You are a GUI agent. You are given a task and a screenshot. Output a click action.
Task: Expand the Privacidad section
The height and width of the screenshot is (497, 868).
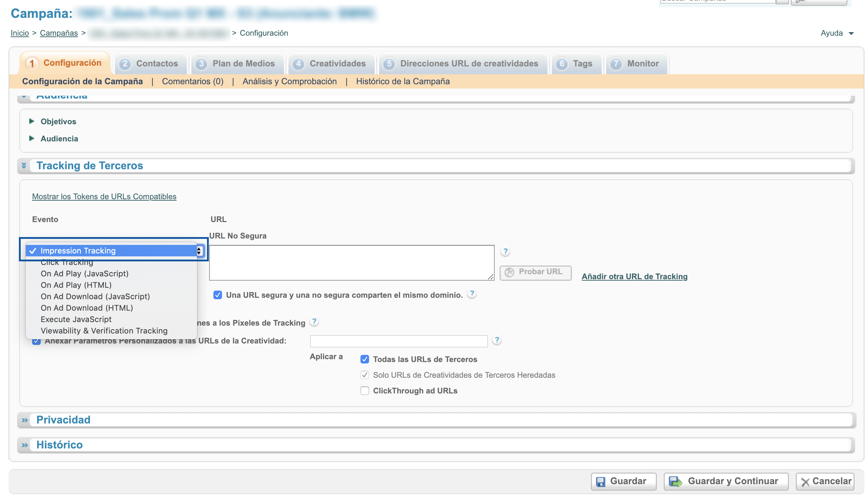point(26,420)
